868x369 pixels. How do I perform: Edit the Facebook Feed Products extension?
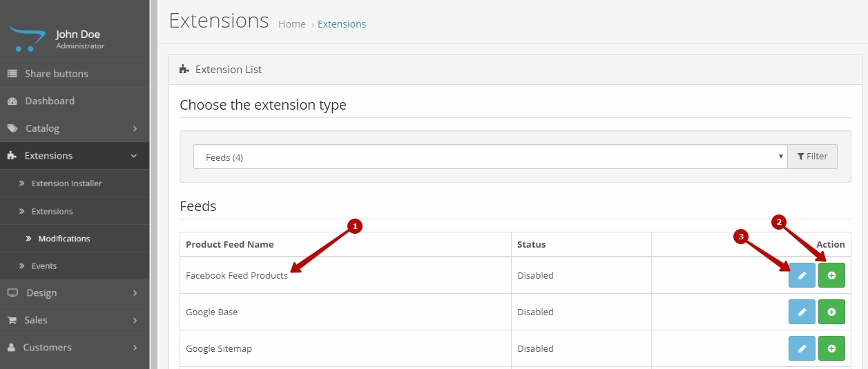pyautogui.click(x=802, y=275)
